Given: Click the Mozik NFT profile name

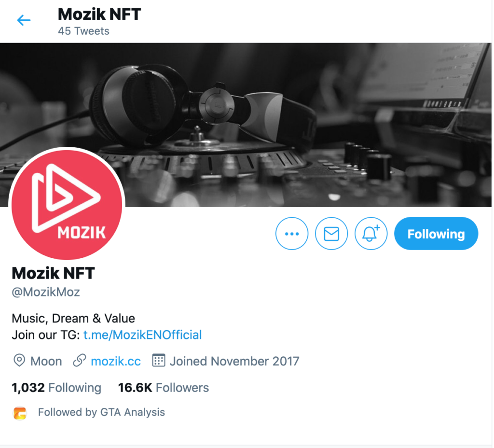Looking at the screenshot, I should pyautogui.click(x=53, y=273).
